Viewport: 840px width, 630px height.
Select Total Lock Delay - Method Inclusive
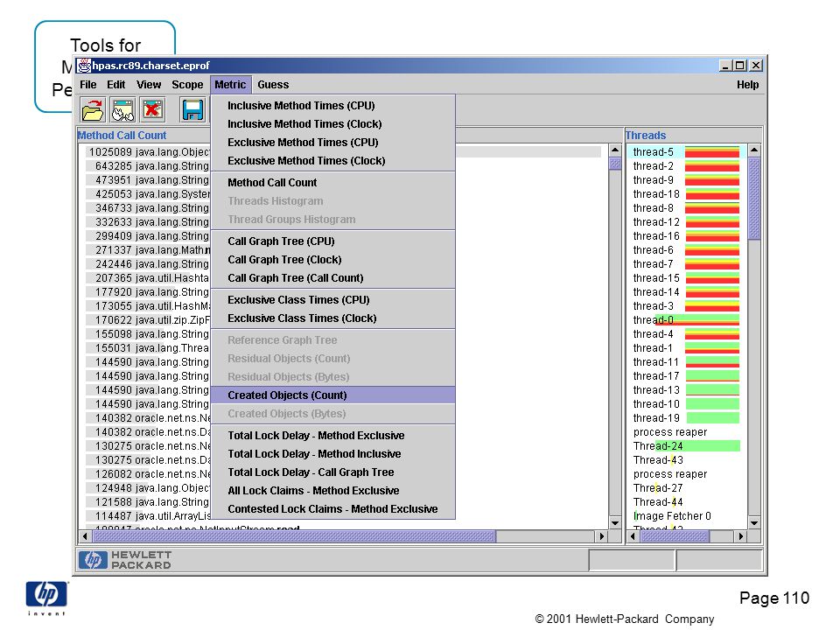tap(332, 454)
